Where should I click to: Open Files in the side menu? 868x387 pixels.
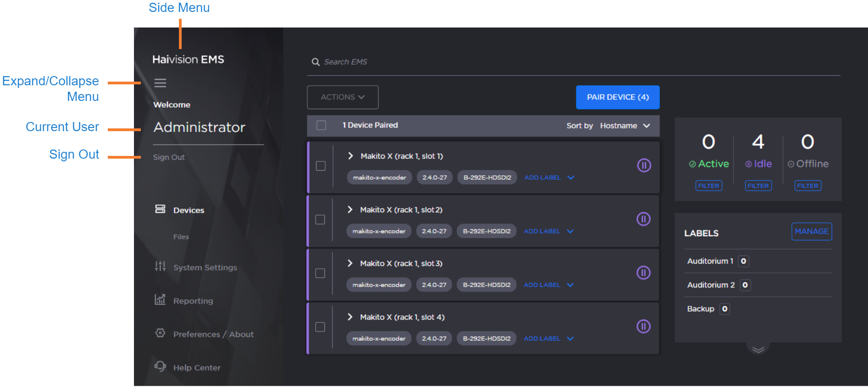[x=181, y=237]
